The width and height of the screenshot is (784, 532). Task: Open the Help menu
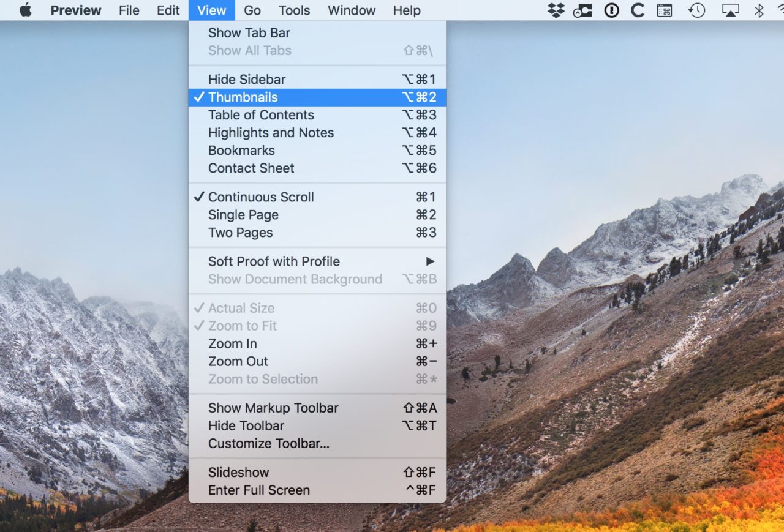407,10
